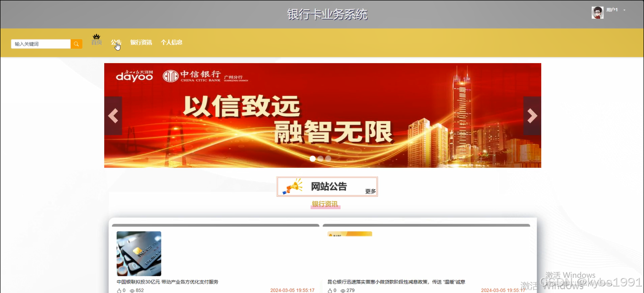Screen dimensions: 644x293
Task: Click the view-count eye icon beside 852
Action: (132, 291)
